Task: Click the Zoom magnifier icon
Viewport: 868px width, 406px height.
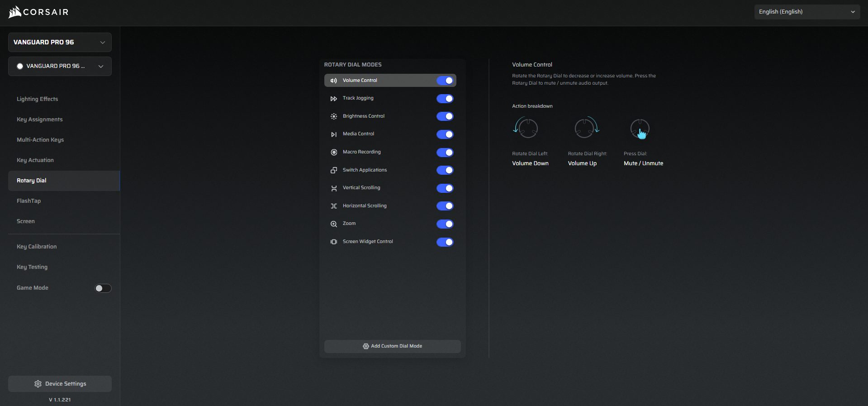Action: pyautogui.click(x=334, y=224)
